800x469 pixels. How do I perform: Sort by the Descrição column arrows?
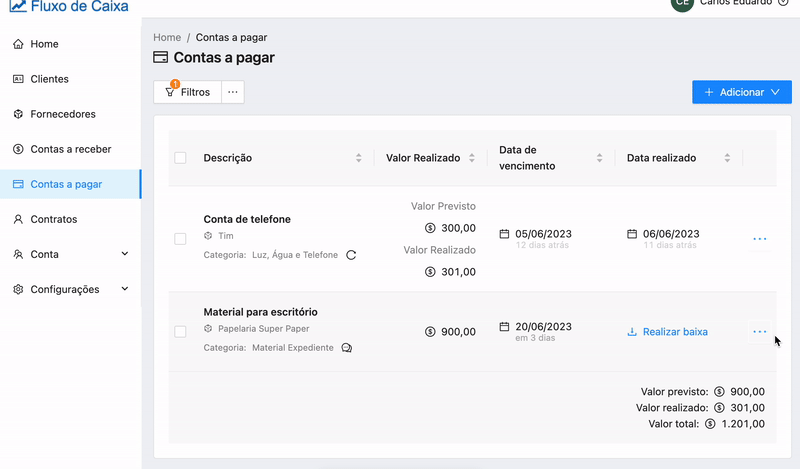tap(359, 158)
